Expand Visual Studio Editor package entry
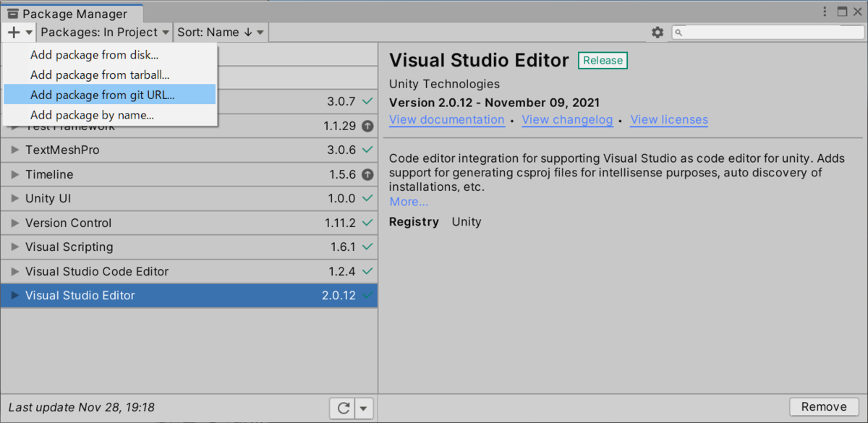Image resolution: width=868 pixels, height=423 pixels. click(x=14, y=295)
